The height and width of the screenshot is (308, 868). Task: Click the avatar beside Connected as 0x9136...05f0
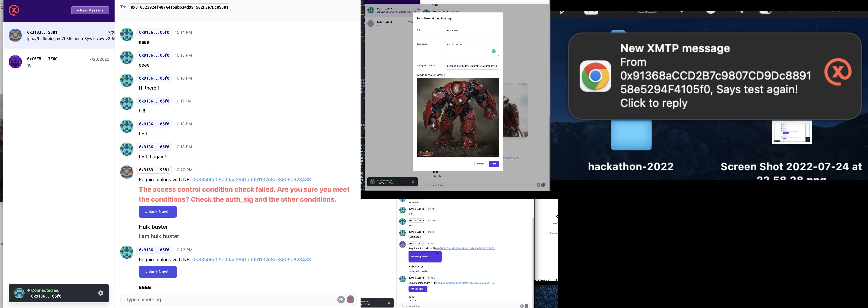click(x=19, y=293)
